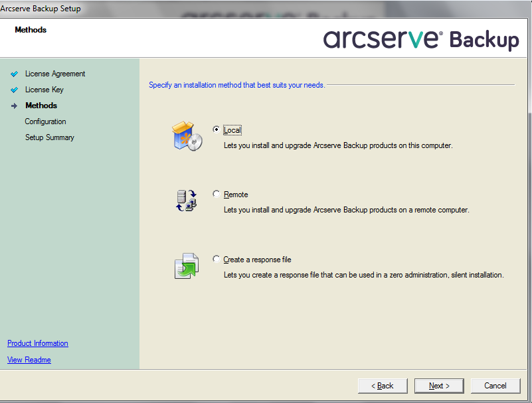Proceed with the Next button
This screenshot has width=532, height=403.
tap(439, 386)
